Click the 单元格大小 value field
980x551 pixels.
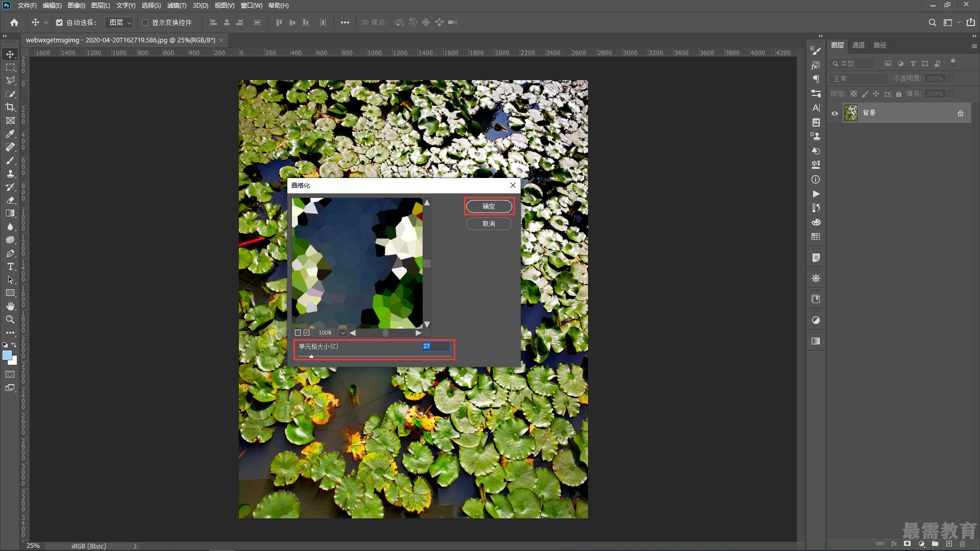(436, 346)
